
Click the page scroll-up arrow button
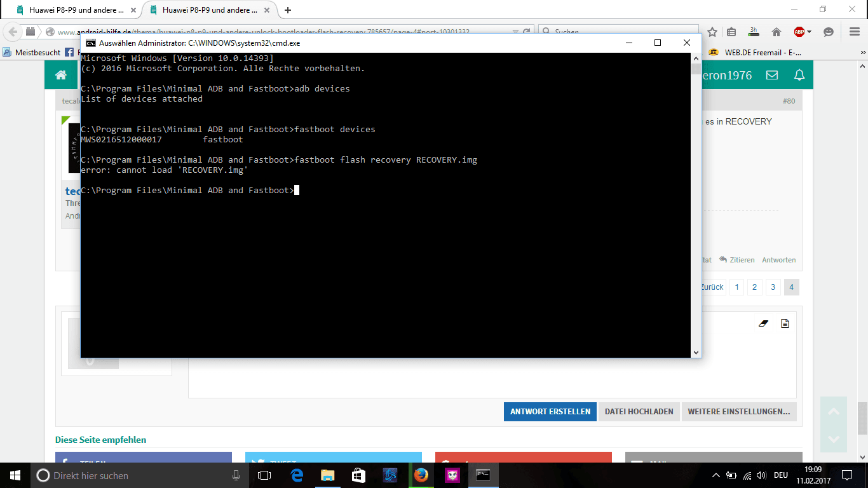[x=834, y=412]
